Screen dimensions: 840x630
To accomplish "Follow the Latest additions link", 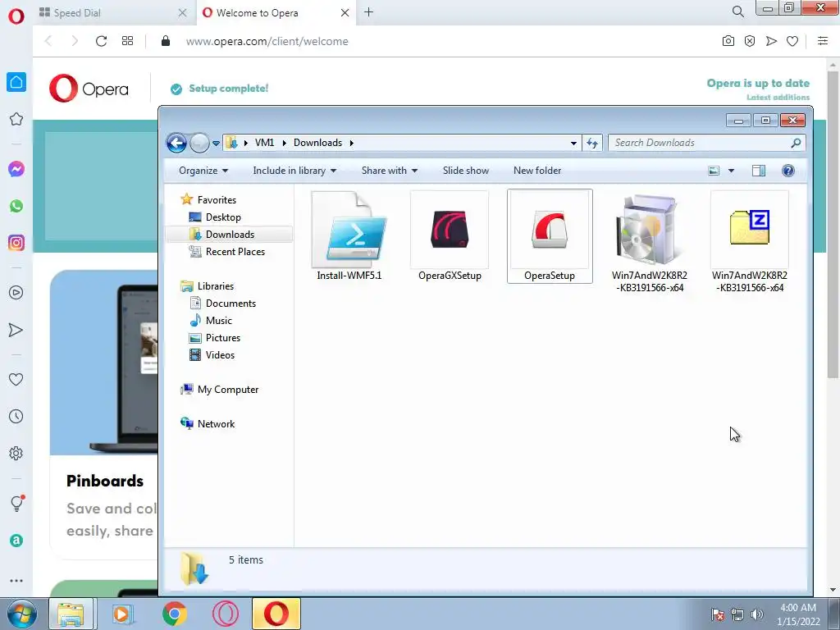I will coord(778,97).
